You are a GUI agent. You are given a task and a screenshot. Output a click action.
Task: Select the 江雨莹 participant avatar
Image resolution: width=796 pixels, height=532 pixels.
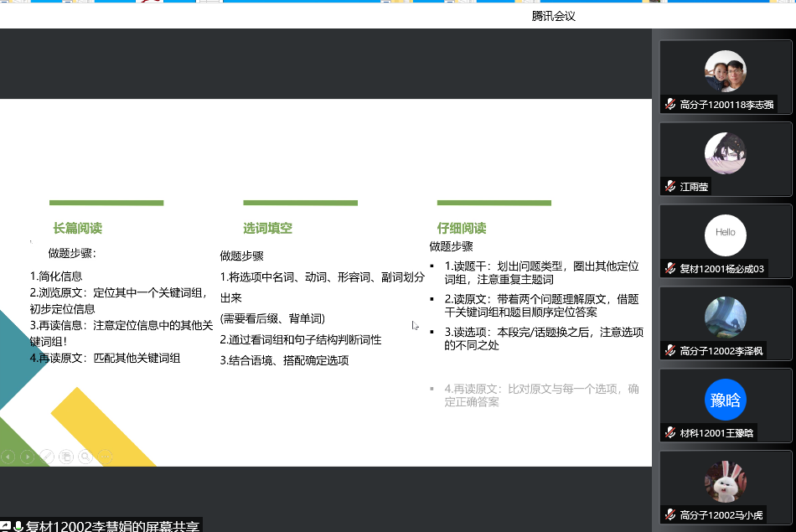coord(725,153)
